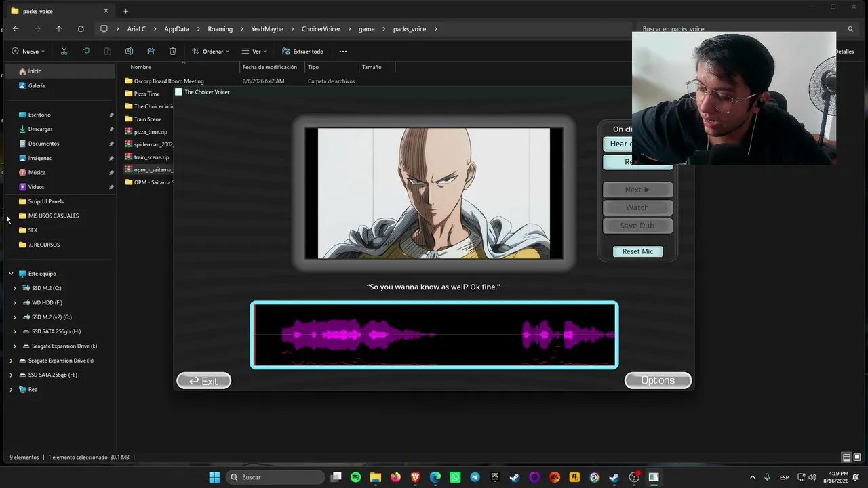Launch Brave browser from the taskbar
This screenshot has height=488, width=868.
pyautogui.click(x=415, y=477)
